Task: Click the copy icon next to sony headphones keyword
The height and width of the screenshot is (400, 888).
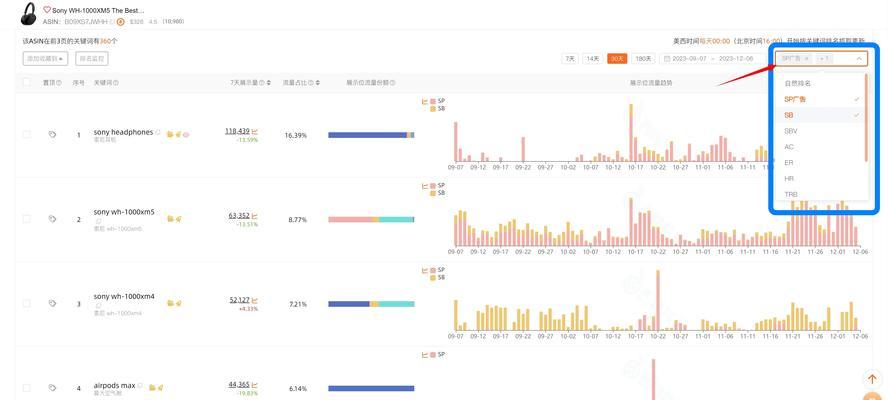Action: [x=158, y=132]
